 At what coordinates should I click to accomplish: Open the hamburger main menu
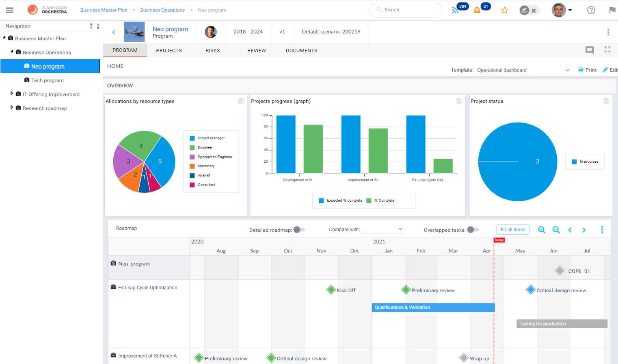pyautogui.click(x=10, y=10)
